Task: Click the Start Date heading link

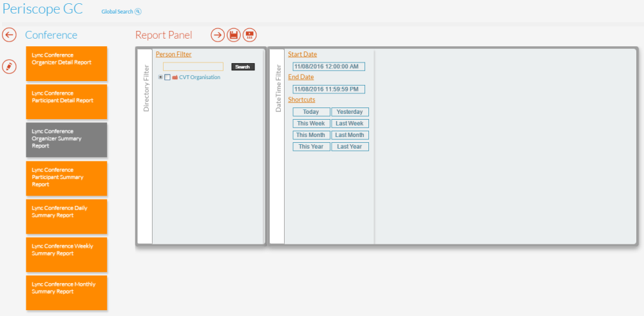Action: click(x=302, y=54)
